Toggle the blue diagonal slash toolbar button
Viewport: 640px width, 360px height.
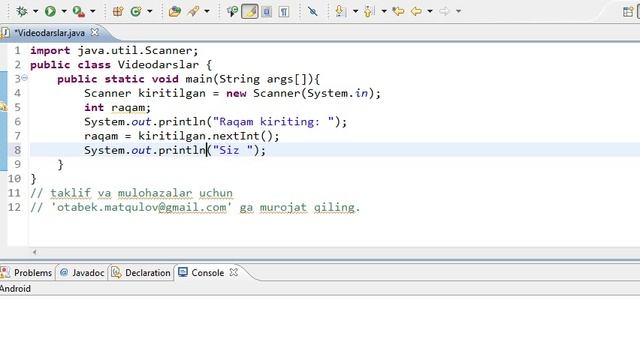pos(313,11)
